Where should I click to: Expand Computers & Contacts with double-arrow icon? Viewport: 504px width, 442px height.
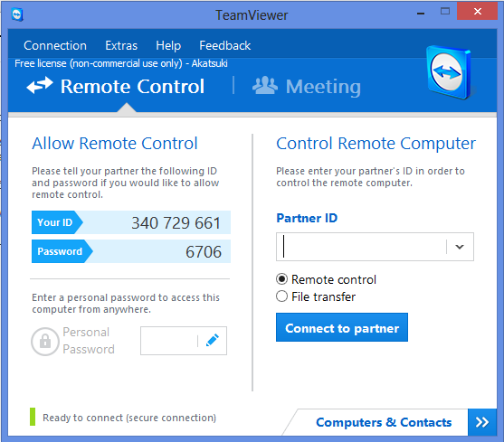(481, 422)
